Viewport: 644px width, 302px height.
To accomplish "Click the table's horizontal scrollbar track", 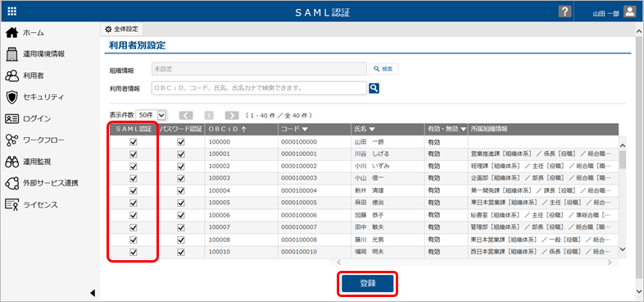I will click(474, 262).
